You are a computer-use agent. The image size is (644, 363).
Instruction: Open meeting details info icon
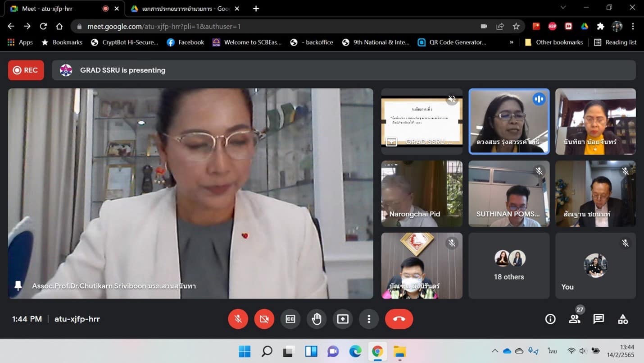tap(550, 319)
